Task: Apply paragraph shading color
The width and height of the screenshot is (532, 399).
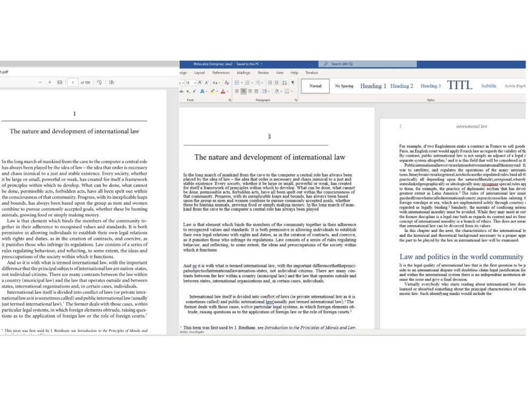Action: tap(277, 92)
